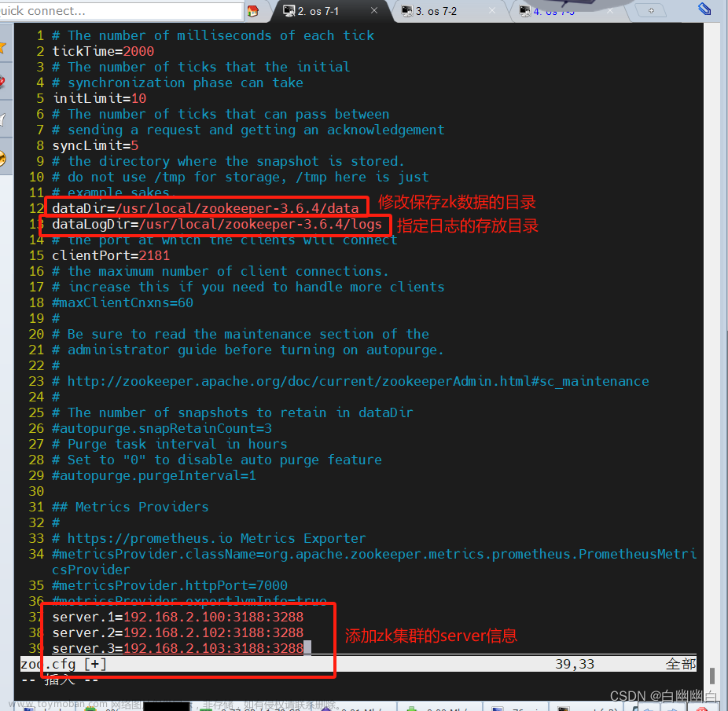Close the '2. os 7-1' tab

tap(373, 10)
